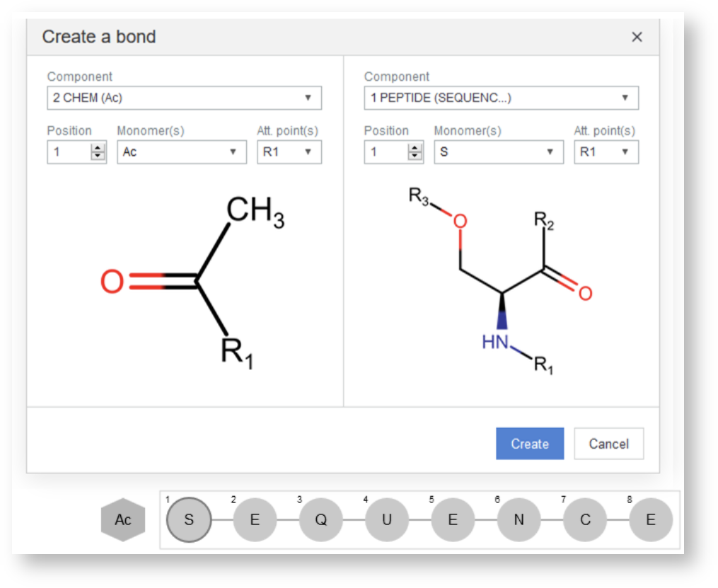
Task: Expand the right Monomer(s) dropdown showing S
Action: coord(499,152)
